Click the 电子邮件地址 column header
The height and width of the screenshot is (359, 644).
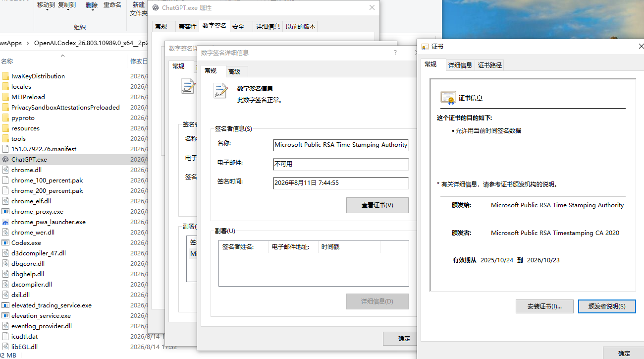(293, 247)
